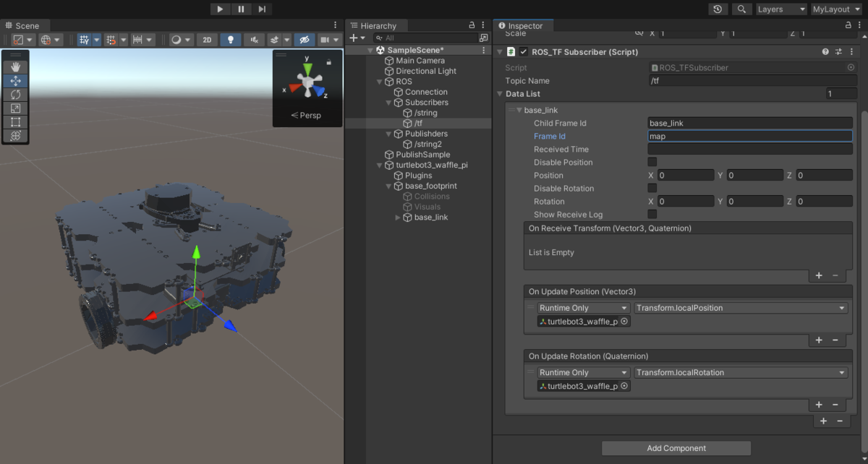This screenshot has height=464, width=868.
Task: Select the Rotate tool
Action: [x=15, y=95]
